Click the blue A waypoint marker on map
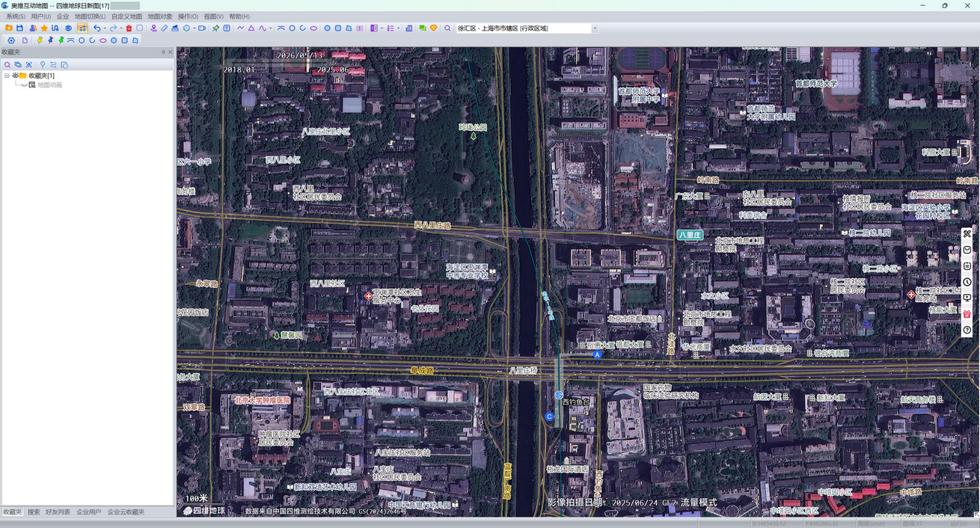The height and width of the screenshot is (528, 980). click(597, 354)
